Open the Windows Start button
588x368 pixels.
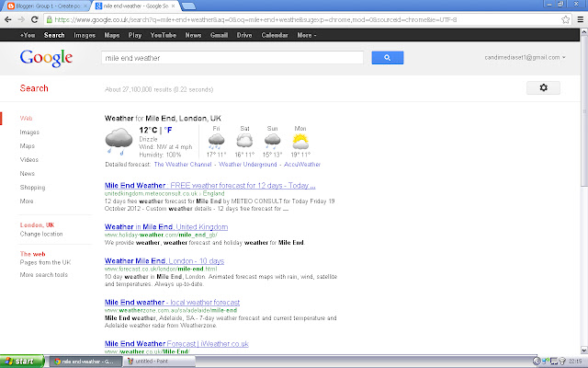point(22,362)
